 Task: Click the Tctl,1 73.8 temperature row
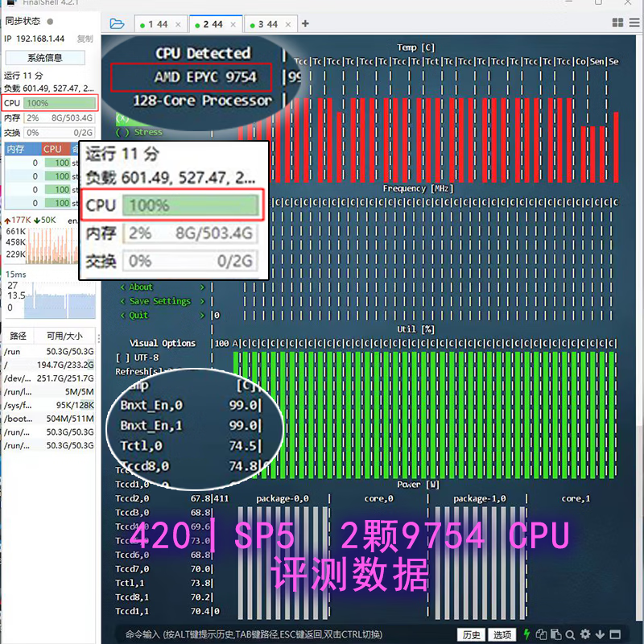point(163,583)
